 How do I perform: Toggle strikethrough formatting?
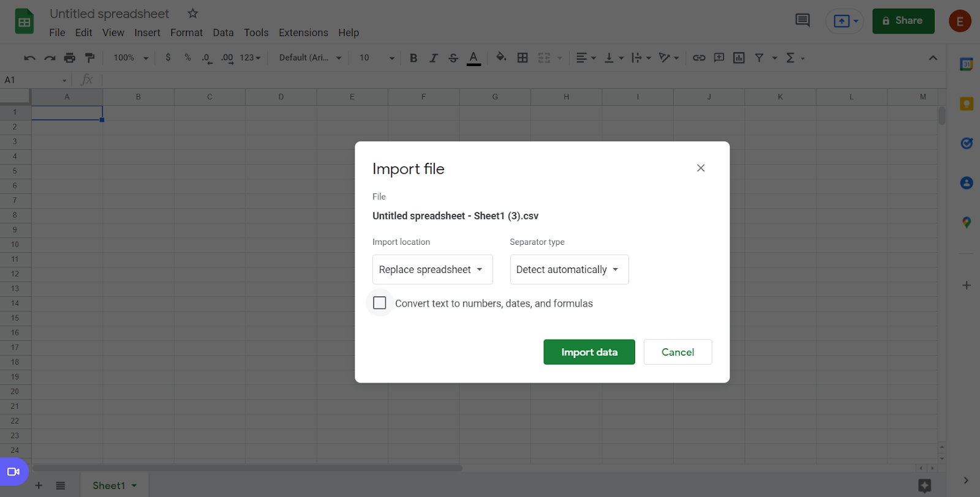pyautogui.click(x=453, y=58)
